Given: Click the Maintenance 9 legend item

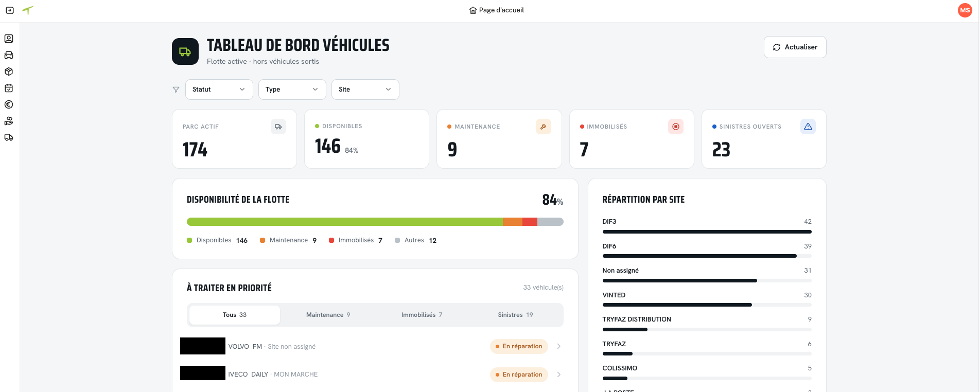Looking at the screenshot, I should tap(288, 240).
